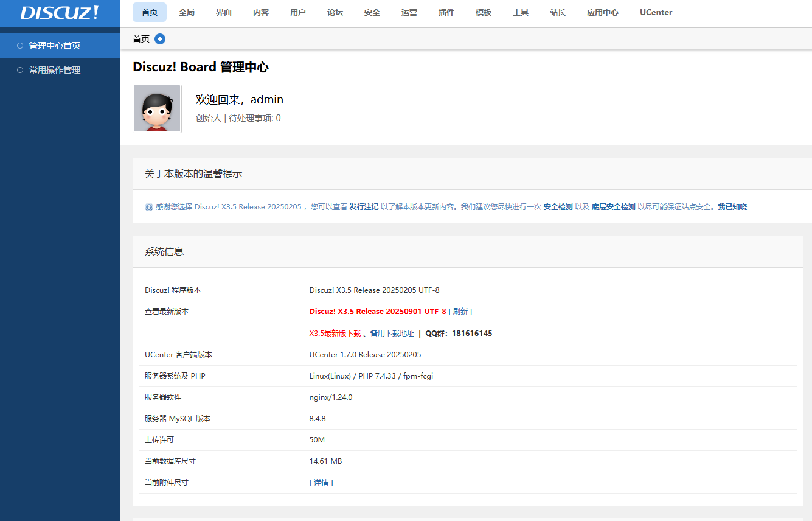Click the 关于本版本的温馨提示 header
Screen dimensions: 812x521
(193, 174)
